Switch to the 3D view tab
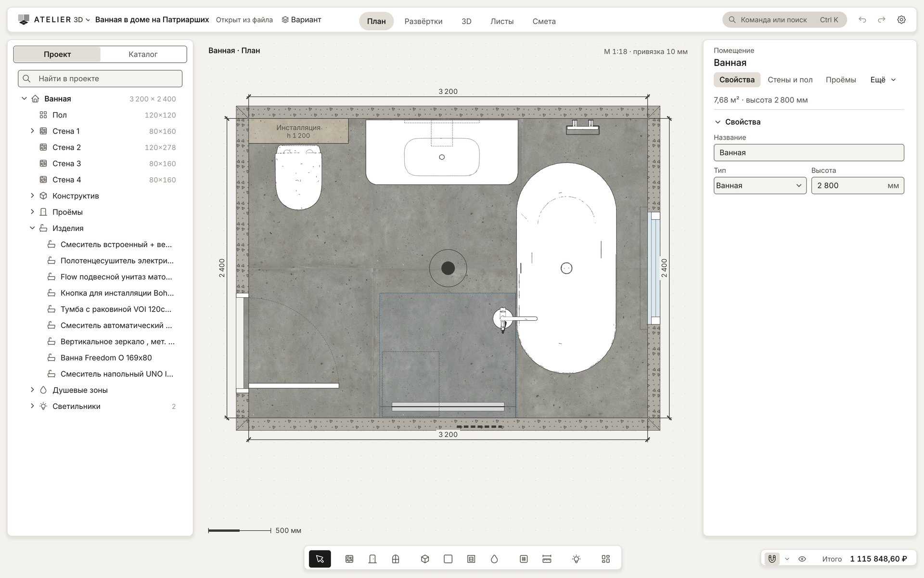The width and height of the screenshot is (924, 578). coord(466,21)
